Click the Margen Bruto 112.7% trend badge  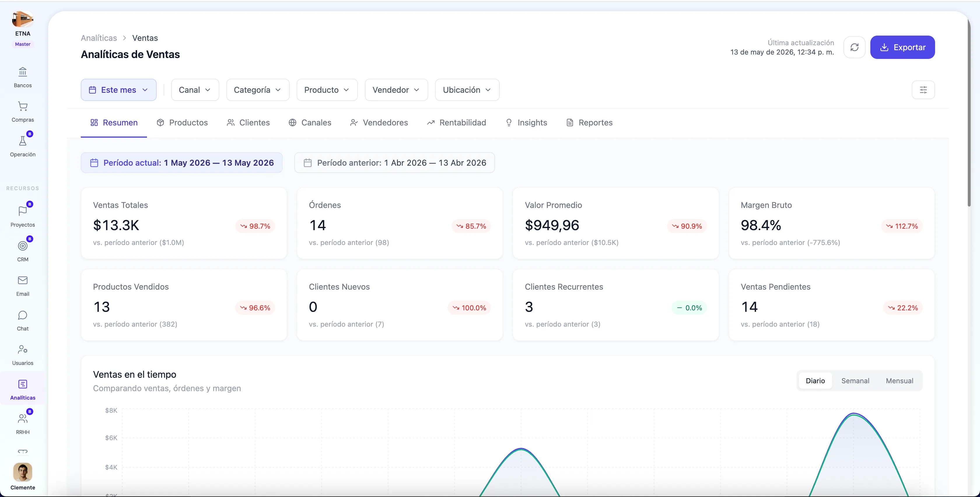pos(902,226)
